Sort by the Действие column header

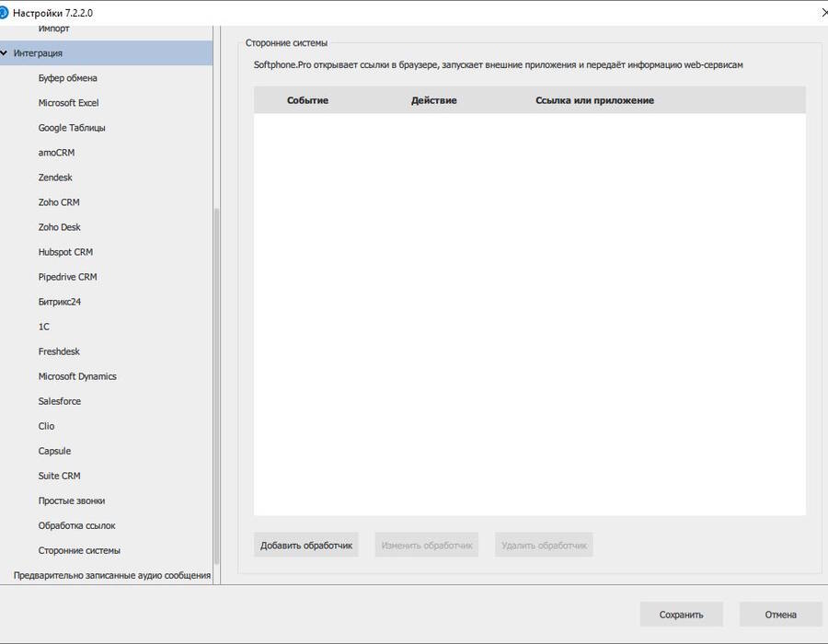pyautogui.click(x=433, y=100)
